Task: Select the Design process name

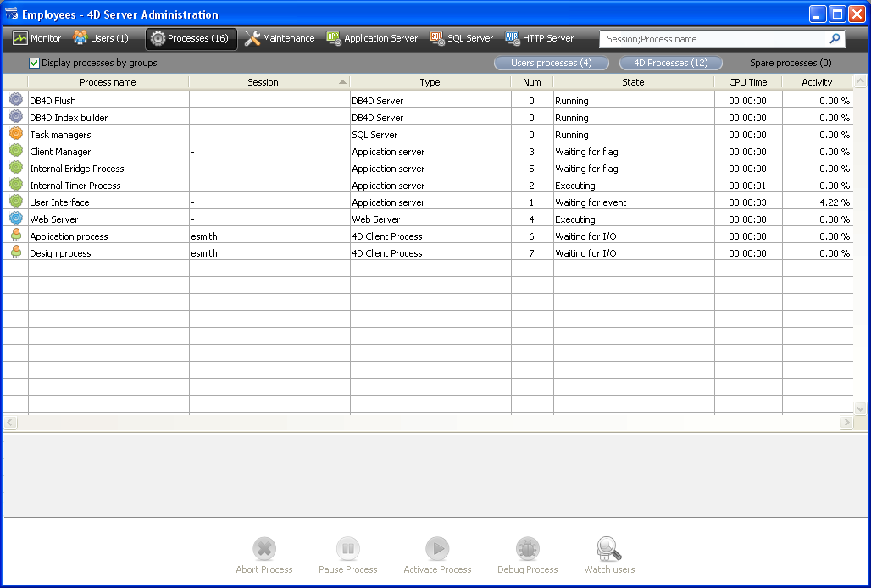Action: pos(60,253)
